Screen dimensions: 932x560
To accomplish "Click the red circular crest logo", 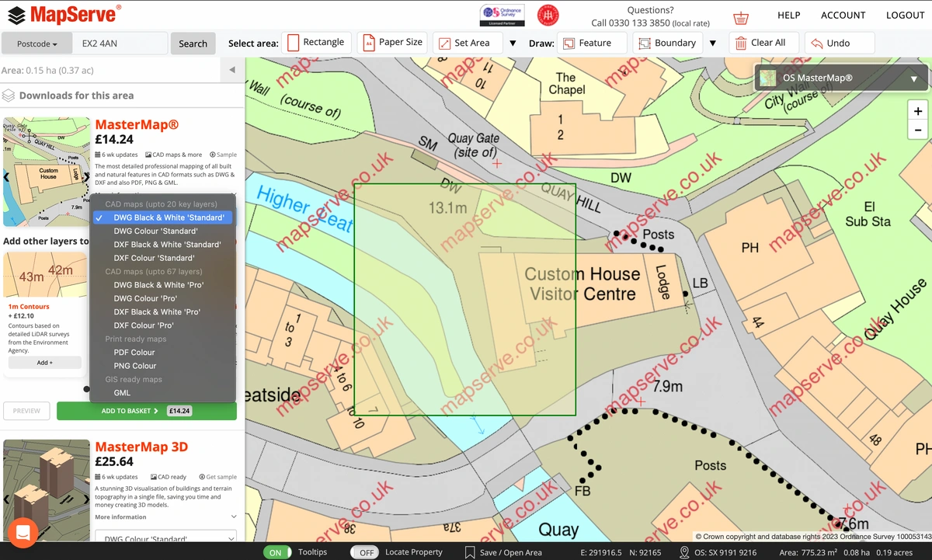I will tap(548, 15).
